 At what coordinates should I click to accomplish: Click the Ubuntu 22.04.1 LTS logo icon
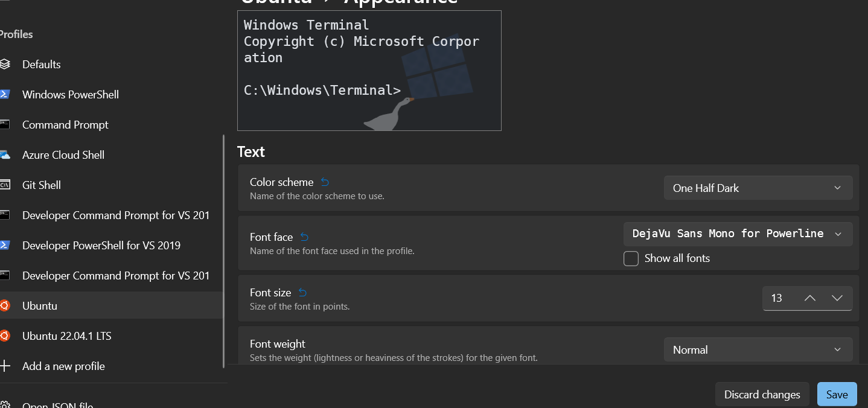click(5, 336)
